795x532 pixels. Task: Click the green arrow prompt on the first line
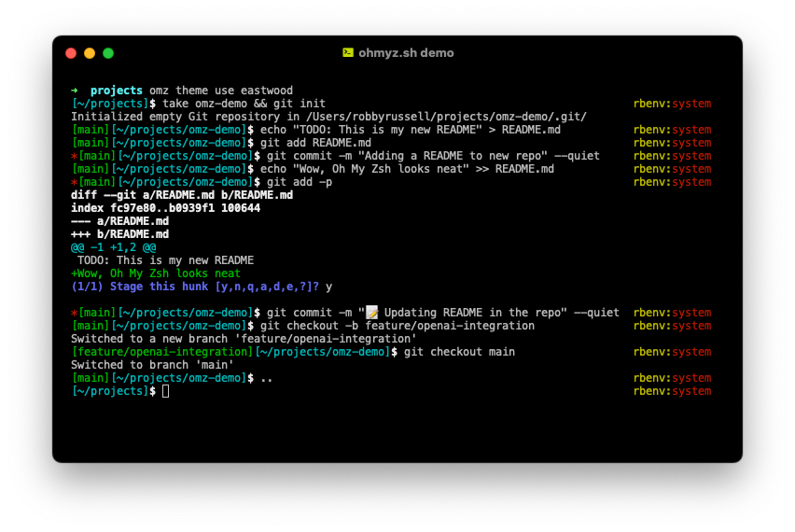[75, 91]
